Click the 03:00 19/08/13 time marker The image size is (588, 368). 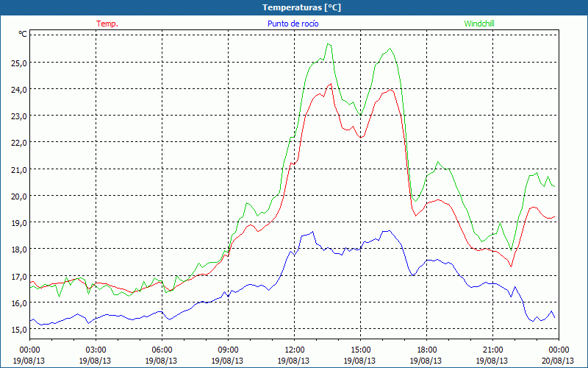coord(96,355)
